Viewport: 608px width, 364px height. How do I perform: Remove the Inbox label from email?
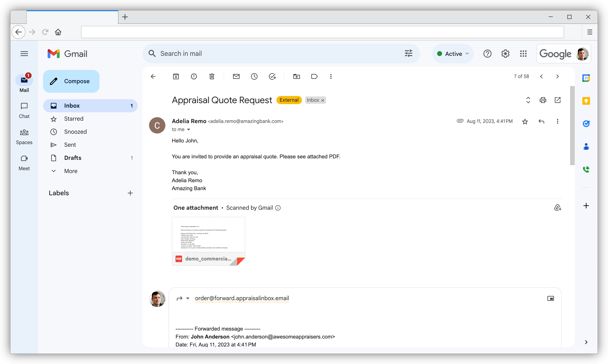click(x=323, y=100)
